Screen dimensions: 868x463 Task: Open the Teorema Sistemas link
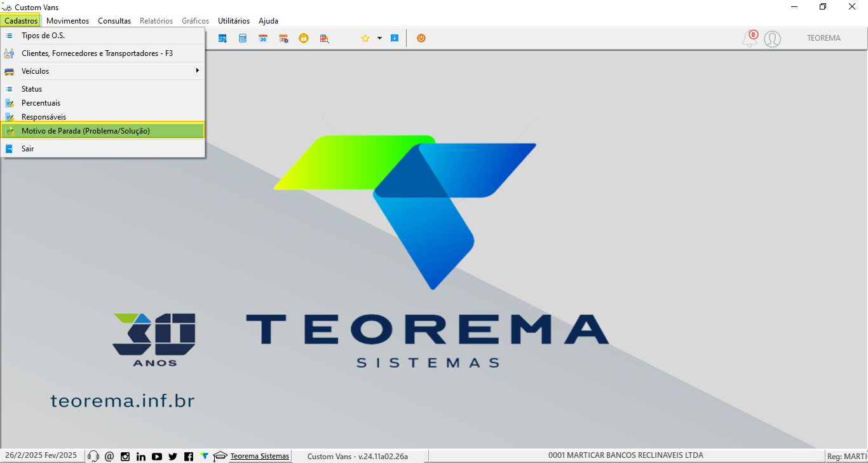click(x=260, y=456)
